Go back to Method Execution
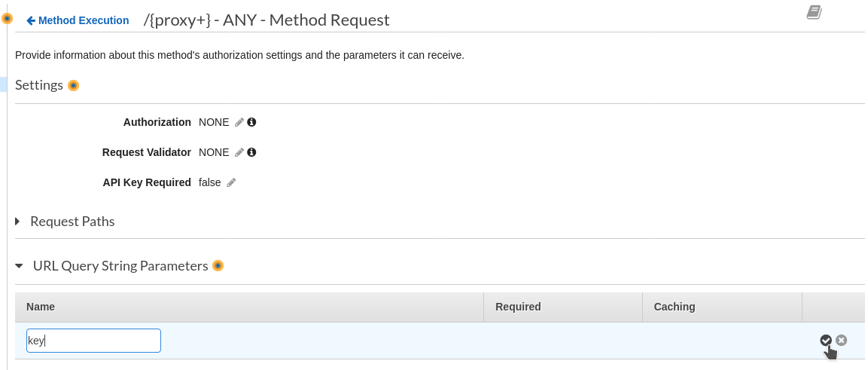Screen dimensions: 868x370 tap(78, 20)
